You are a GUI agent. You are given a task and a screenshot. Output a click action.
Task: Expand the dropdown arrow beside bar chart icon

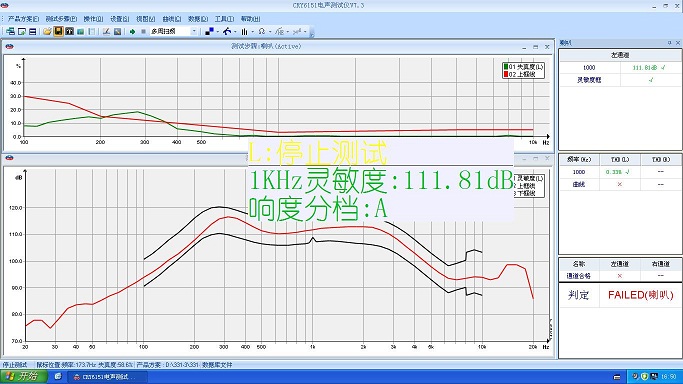click(x=253, y=31)
